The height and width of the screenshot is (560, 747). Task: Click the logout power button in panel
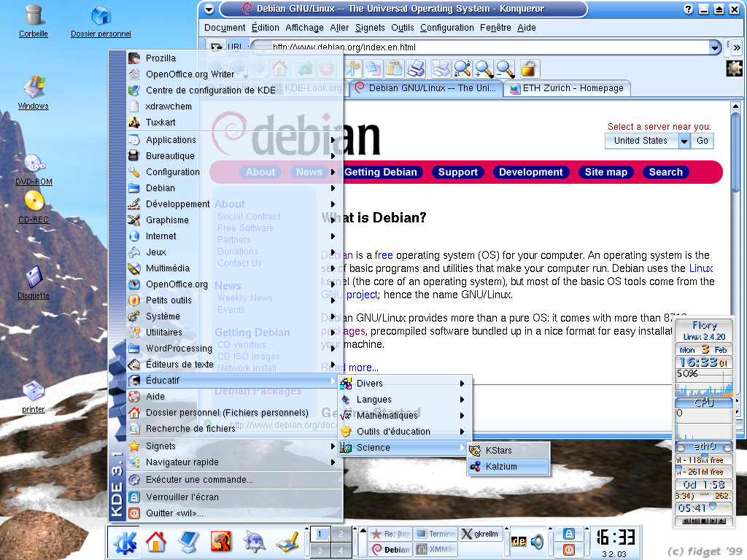[568, 550]
